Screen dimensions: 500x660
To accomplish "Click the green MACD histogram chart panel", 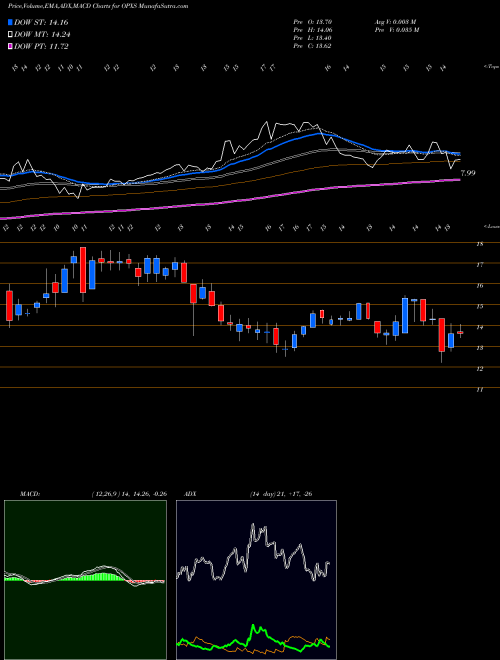I will (x=85, y=580).
